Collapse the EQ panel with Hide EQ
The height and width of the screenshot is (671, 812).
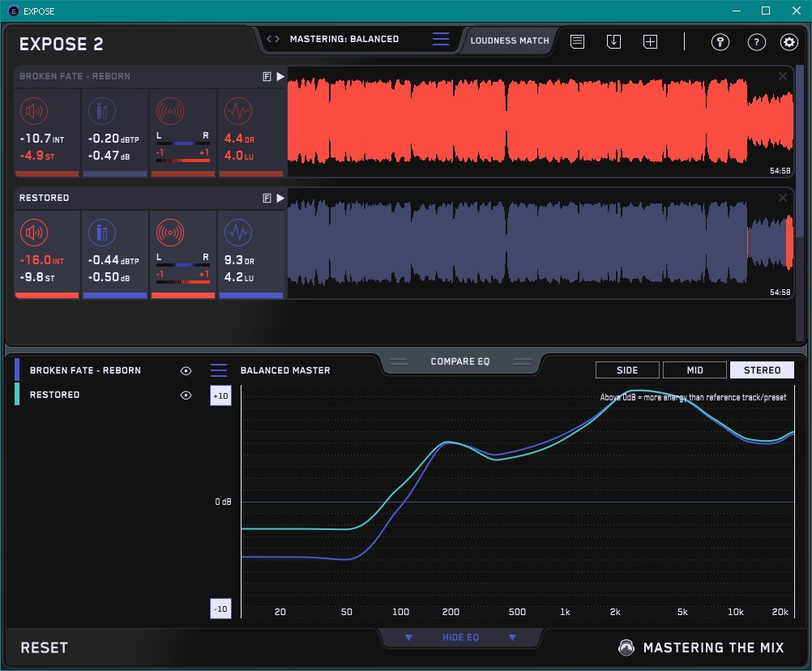[x=459, y=638]
